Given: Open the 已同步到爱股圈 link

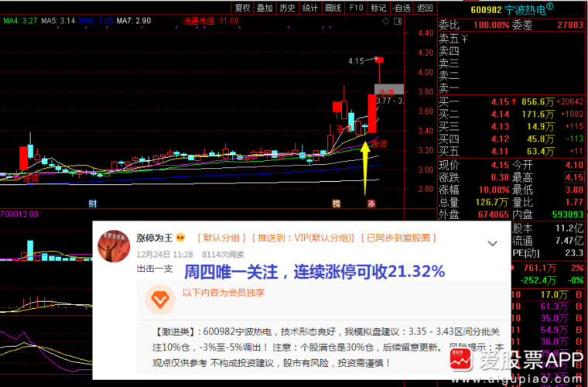Looking at the screenshot, I should click(x=398, y=238).
